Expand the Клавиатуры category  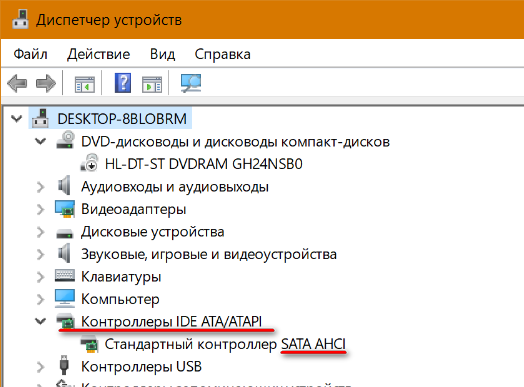pyautogui.click(x=40, y=277)
